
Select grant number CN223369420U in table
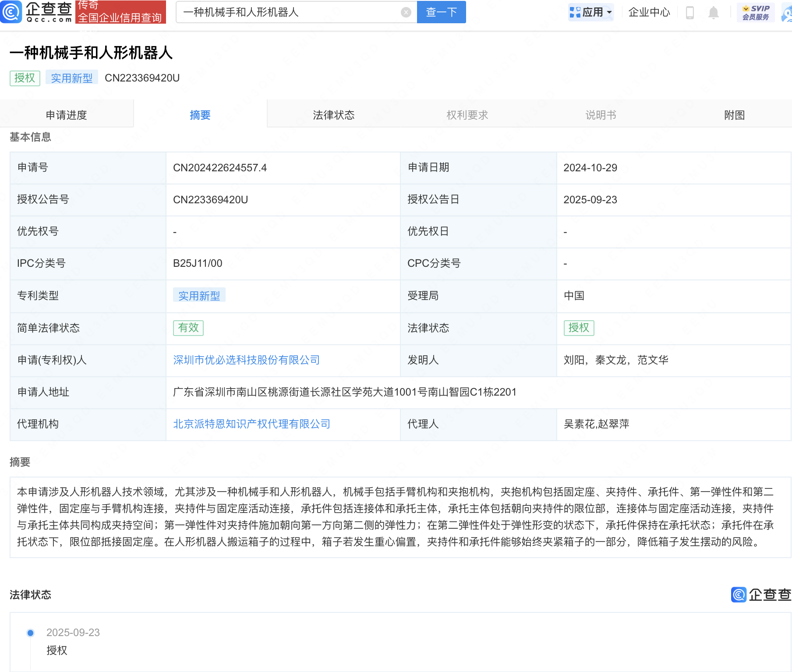211,200
